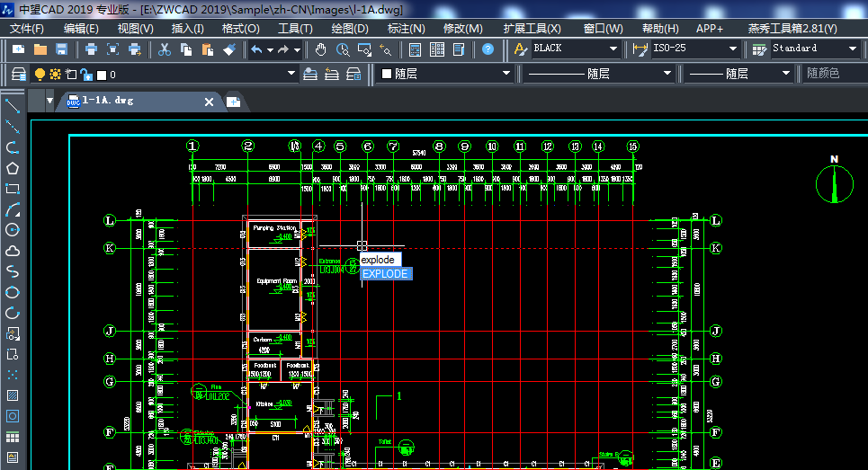Select EXPLODE from the autocomplete list

386,274
